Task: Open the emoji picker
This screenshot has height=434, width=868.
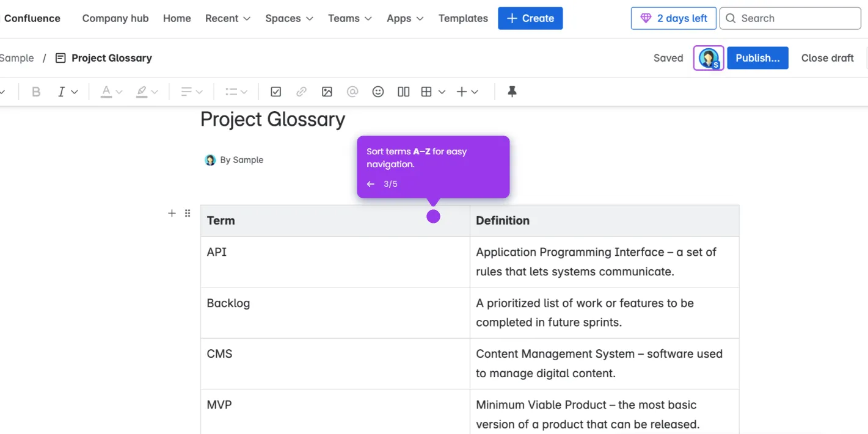Action: pos(378,92)
